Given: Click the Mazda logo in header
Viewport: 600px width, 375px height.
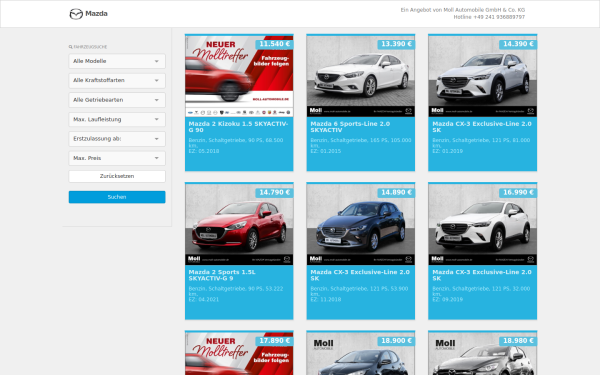Looking at the screenshot, I should point(88,14).
